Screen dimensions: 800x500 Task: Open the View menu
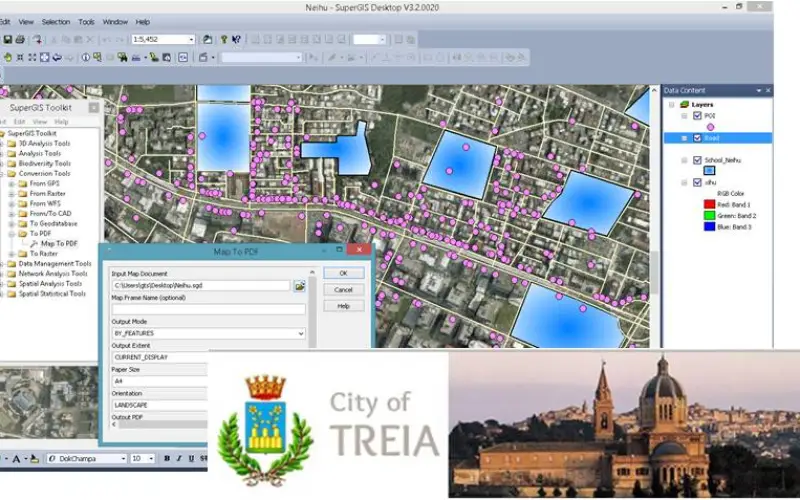coord(26,22)
